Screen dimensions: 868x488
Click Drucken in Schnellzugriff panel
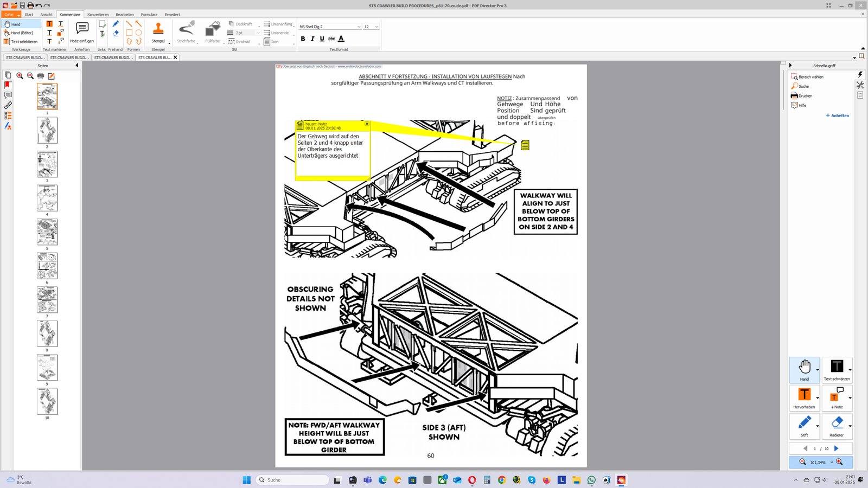coord(802,96)
